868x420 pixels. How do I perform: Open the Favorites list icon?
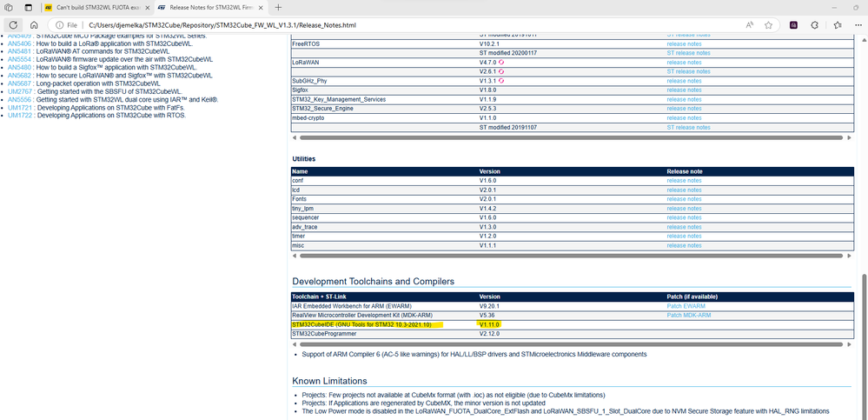838,25
